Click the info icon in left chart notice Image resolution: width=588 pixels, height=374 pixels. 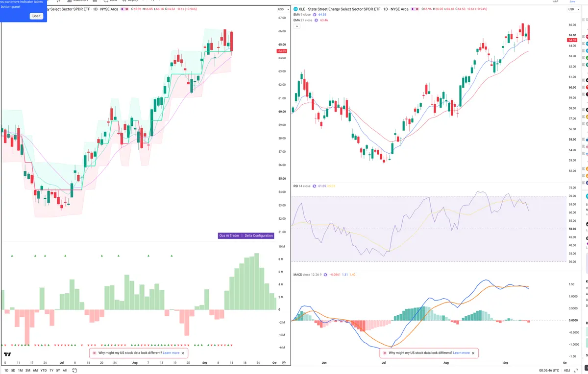95,353
